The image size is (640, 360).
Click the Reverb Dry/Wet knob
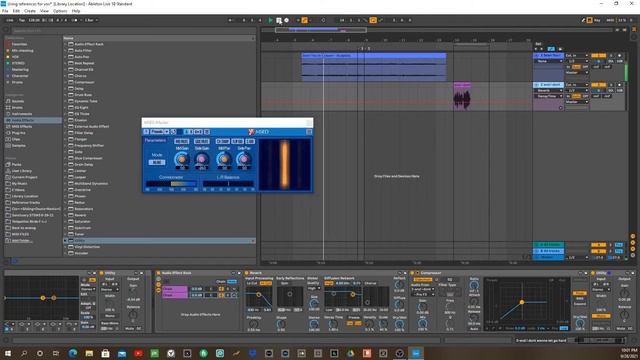(x=400, y=324)
